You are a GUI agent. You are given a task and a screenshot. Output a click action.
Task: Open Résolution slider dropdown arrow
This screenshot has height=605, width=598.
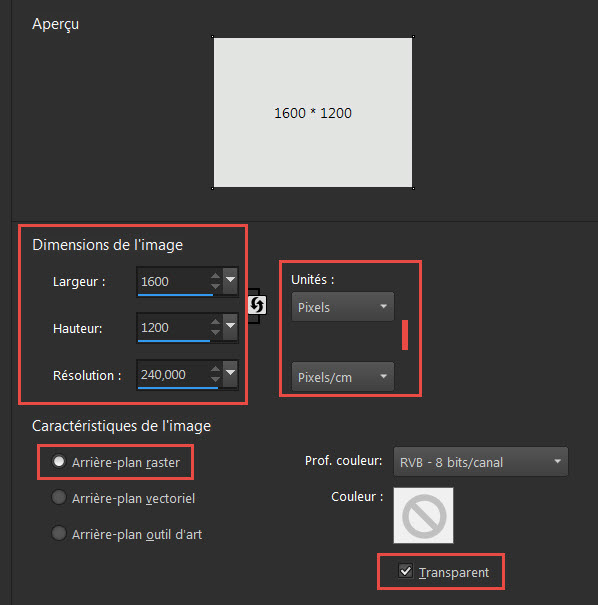230,373
